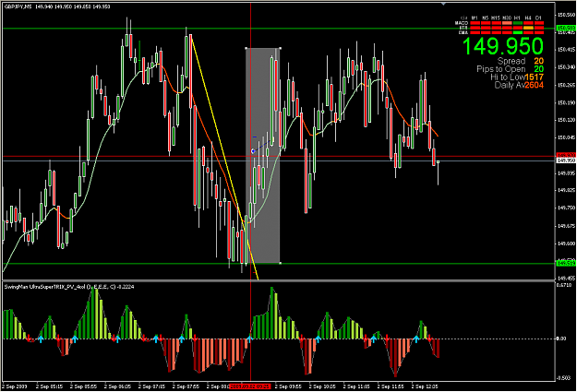Click the green 149.519 price label

(x=566, y=263)
